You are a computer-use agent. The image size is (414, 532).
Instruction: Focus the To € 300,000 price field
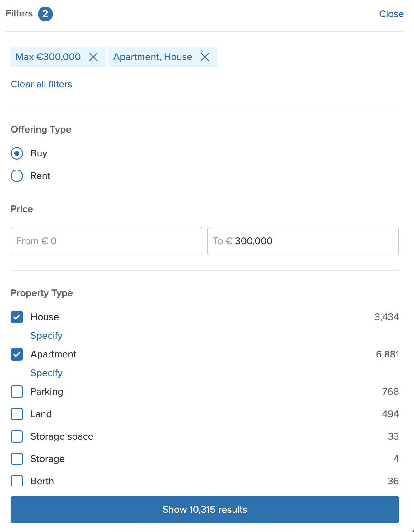pos(303,241)
